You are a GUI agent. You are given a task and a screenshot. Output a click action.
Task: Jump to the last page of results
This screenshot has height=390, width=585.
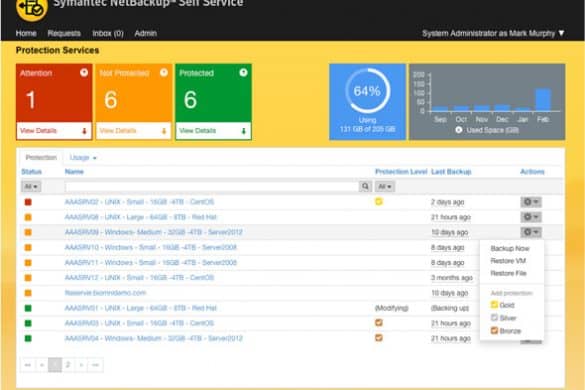point(95,365)
